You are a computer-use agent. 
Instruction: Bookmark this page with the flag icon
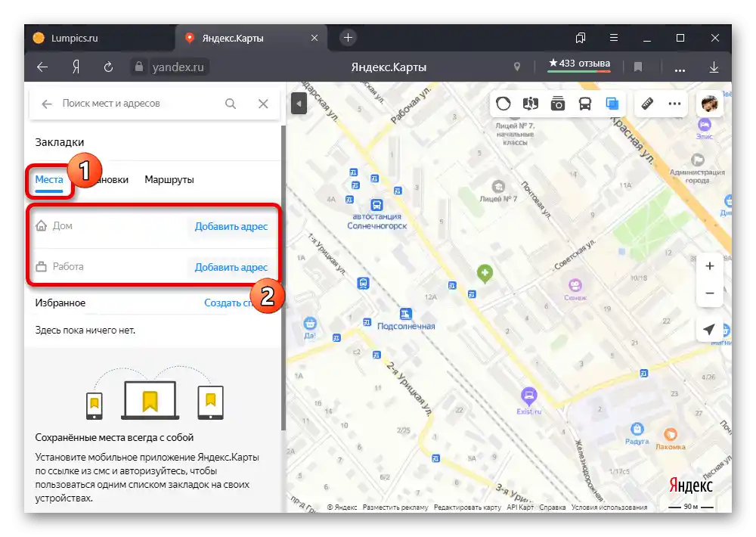(637, 67)
